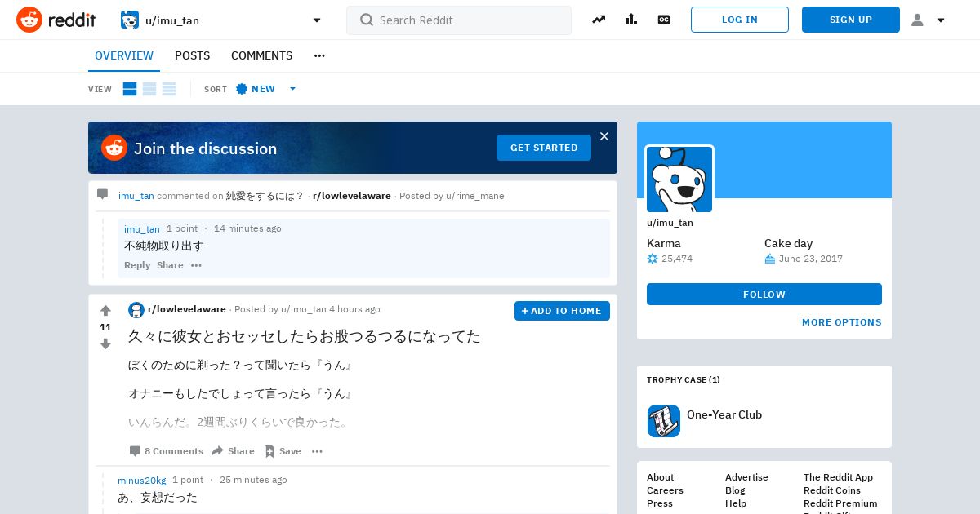Image resolution: width=980 pixels, height=514 pixels.
Task: Click the One-Year Club trophy icon
Action: click(664, 421)
